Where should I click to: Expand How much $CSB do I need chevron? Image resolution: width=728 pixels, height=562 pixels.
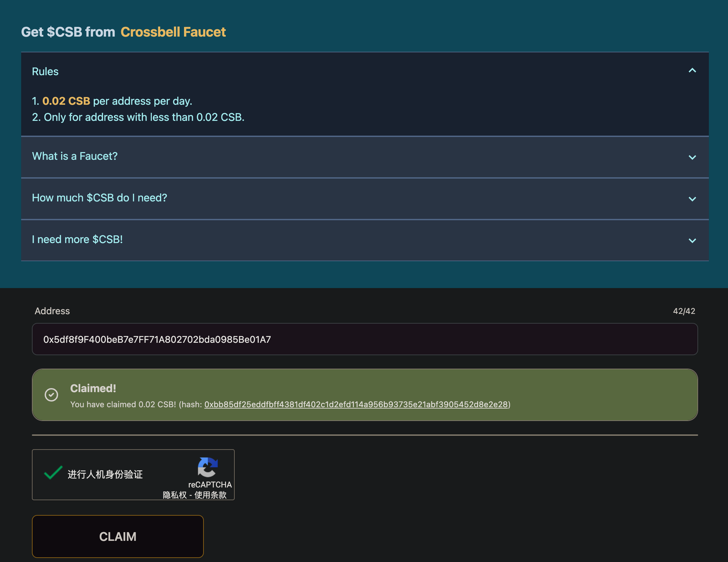[692, 199]
